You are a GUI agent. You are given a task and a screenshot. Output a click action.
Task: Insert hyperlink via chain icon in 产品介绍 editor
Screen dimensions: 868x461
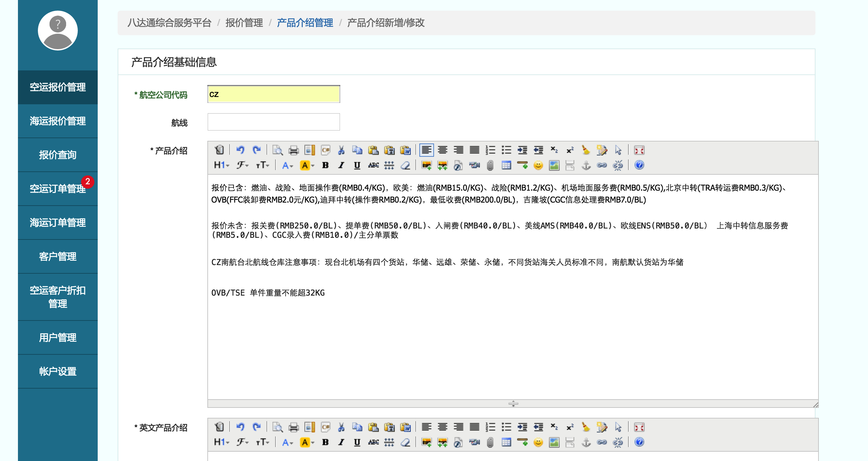tap(602, 165)
